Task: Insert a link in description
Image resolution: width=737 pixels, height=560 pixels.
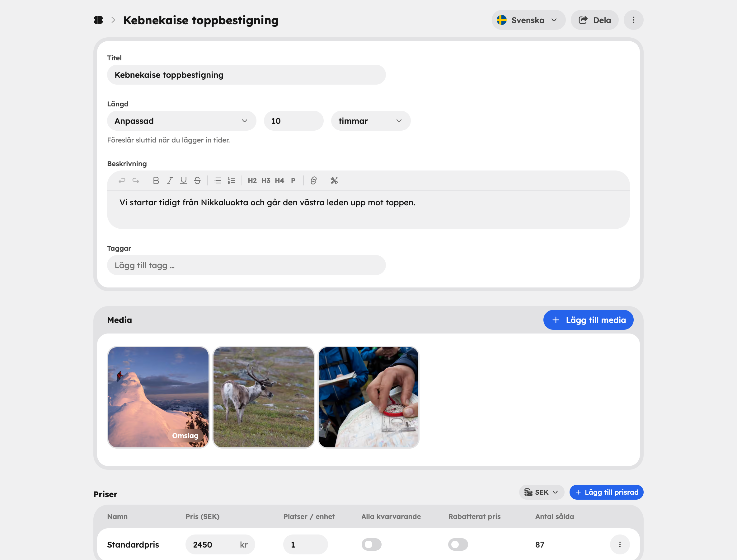Action: pos(313,181)
